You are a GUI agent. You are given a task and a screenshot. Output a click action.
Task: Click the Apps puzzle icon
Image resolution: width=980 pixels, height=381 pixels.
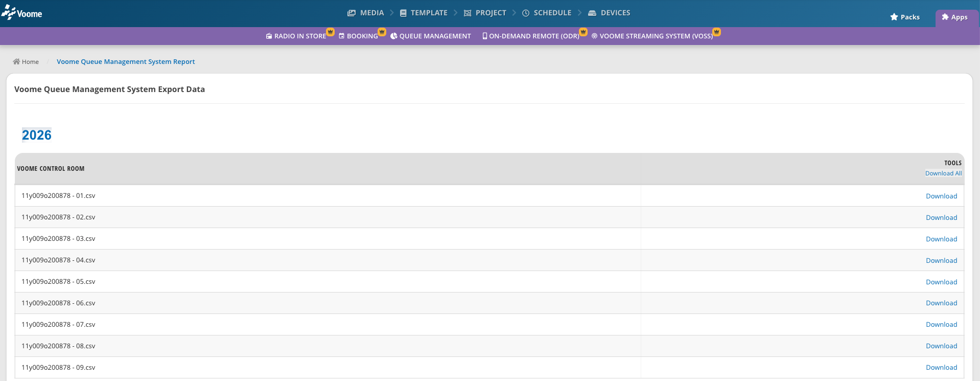tap(945, 17)
